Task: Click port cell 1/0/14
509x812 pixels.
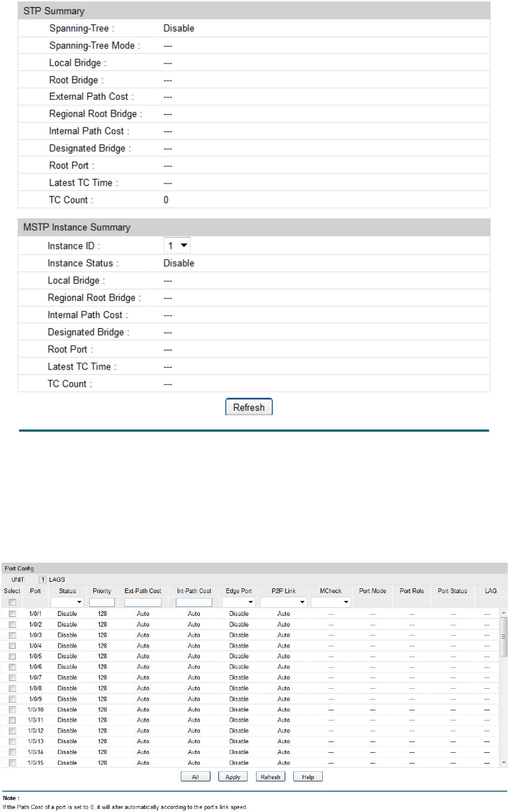Action: pyautogui.click(x=35, y=752)
